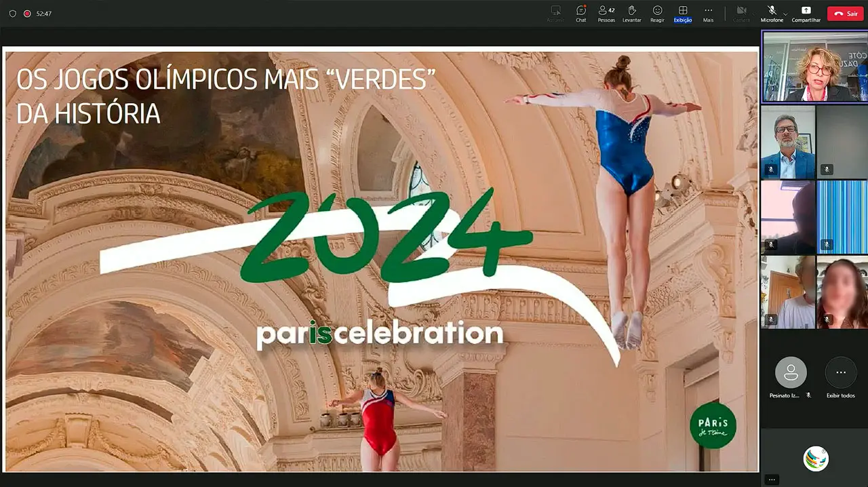Select the participant tile by wooden door
The image size is (868, 487).
coord(787,292)
